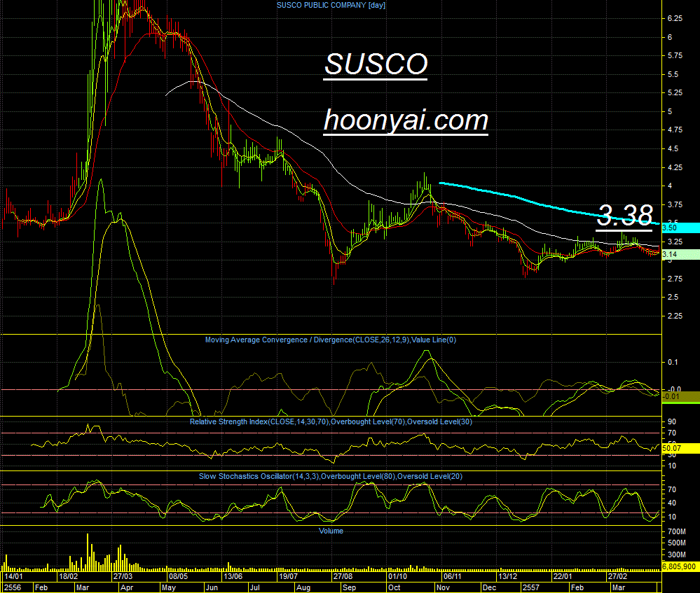Click the 3.14 last price tag
The image size is (700, 593).
coord(680,254)
